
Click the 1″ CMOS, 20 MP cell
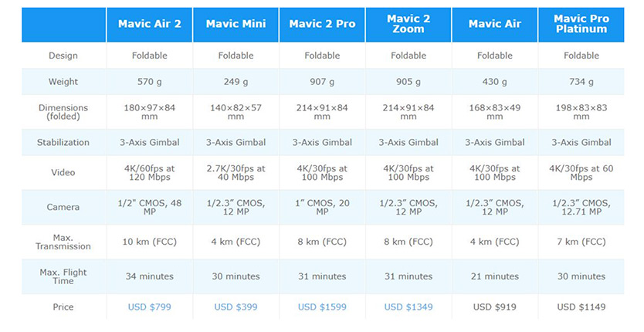(x=322, y=208)
